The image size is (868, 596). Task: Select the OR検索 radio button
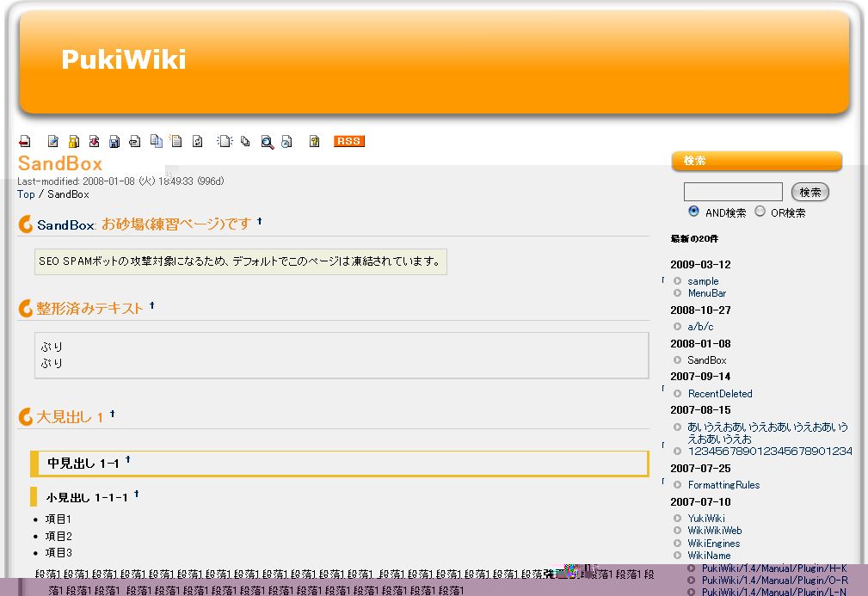point(760,212)
